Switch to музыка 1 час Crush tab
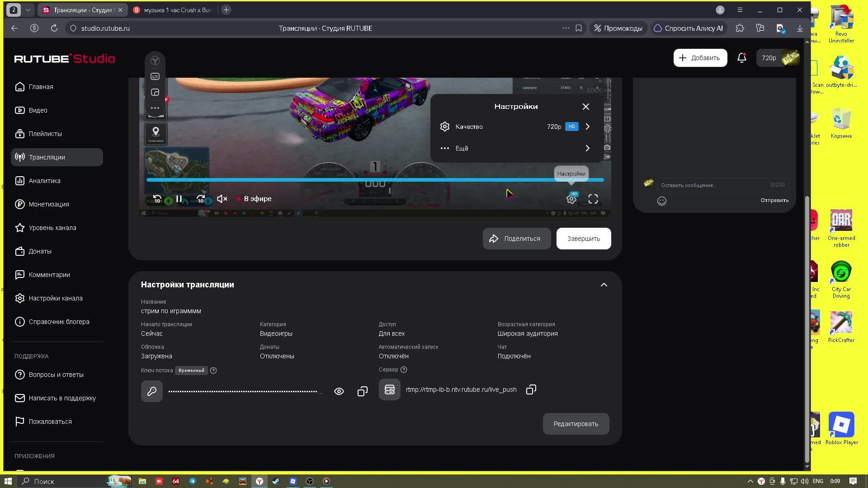The height and width of the screenshot is (488, 868). tap(173, 10)
